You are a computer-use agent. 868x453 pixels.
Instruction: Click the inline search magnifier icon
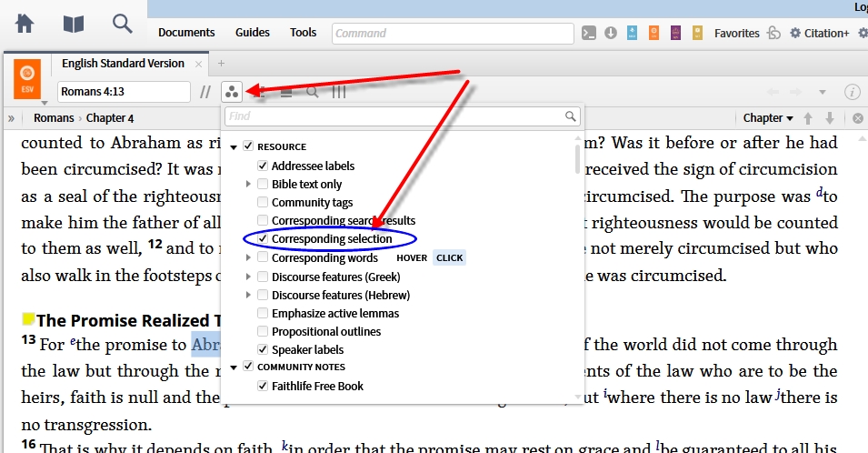tap(313, 92)
